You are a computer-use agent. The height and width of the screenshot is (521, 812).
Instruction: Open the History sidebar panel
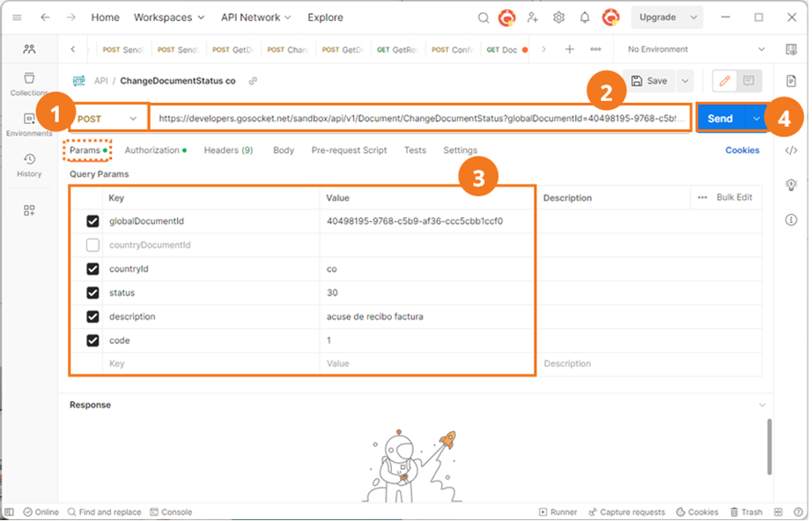point(29,165)
